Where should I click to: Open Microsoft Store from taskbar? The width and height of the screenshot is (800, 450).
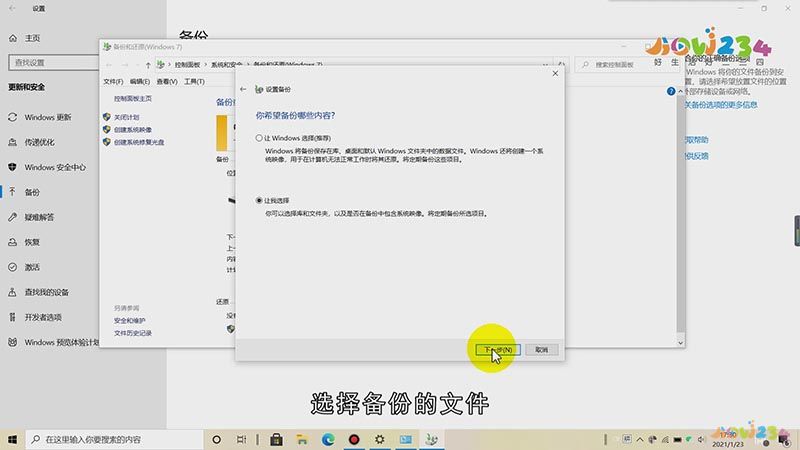(x=277, y=439)
